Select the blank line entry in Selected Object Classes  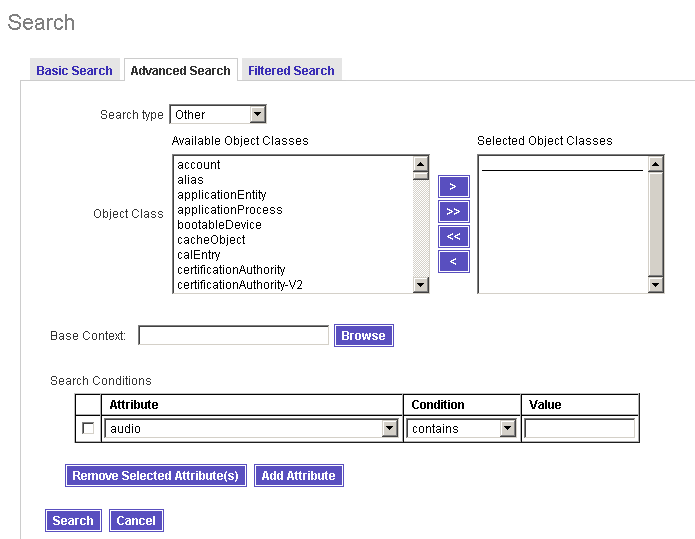(562, 165)
